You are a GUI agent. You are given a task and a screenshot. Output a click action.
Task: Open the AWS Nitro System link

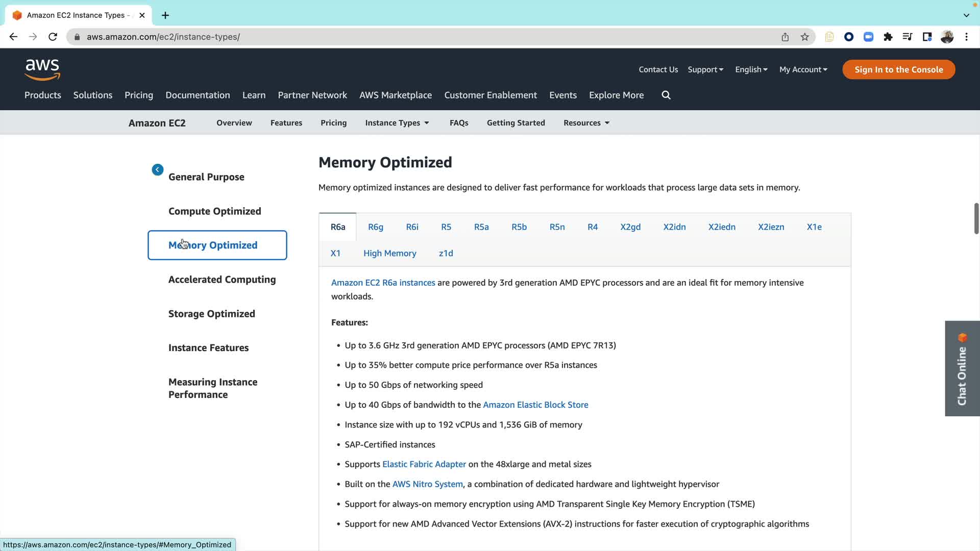tap(427, 484)
